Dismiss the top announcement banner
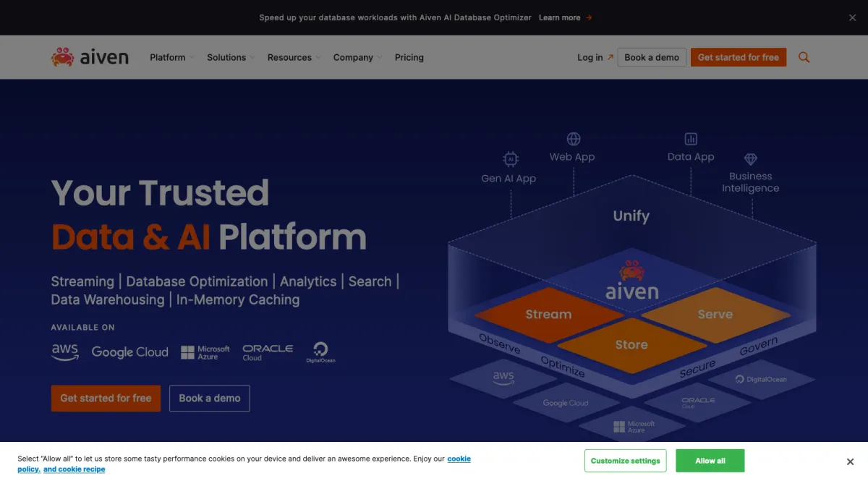868x481 pixels. (852, 18)
